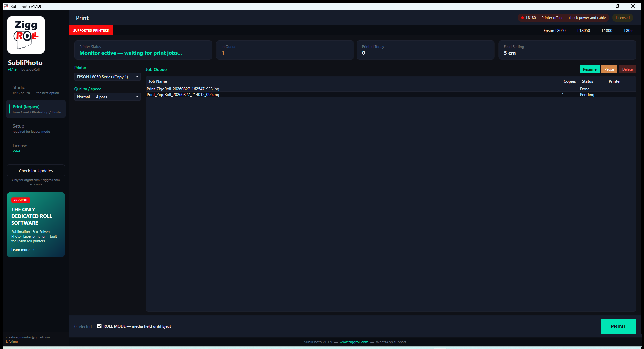The image size is (644, 349).
Task: Open the www.ziggroll.com link
Action: (354, 342)
